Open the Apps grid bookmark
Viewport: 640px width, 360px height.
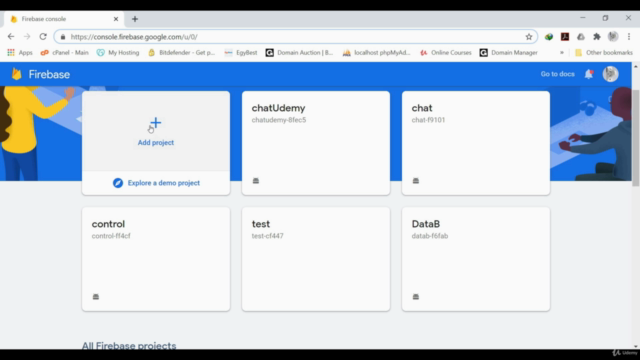tap(20, 53)
